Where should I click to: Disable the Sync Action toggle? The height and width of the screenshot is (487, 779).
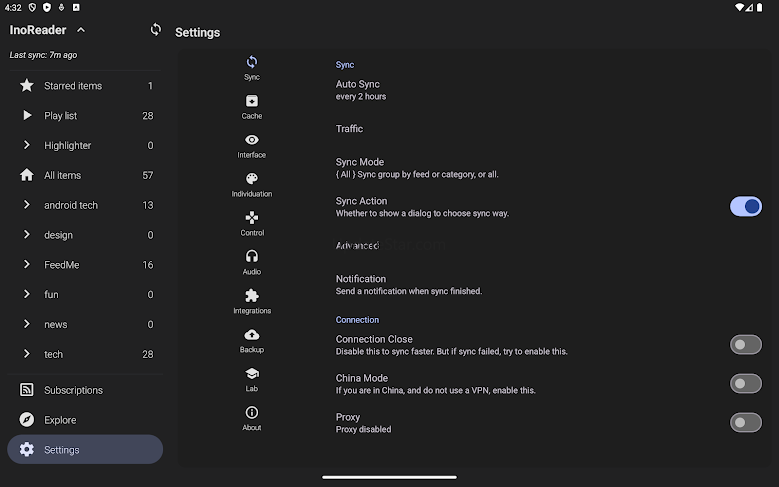tap(745, 207)
